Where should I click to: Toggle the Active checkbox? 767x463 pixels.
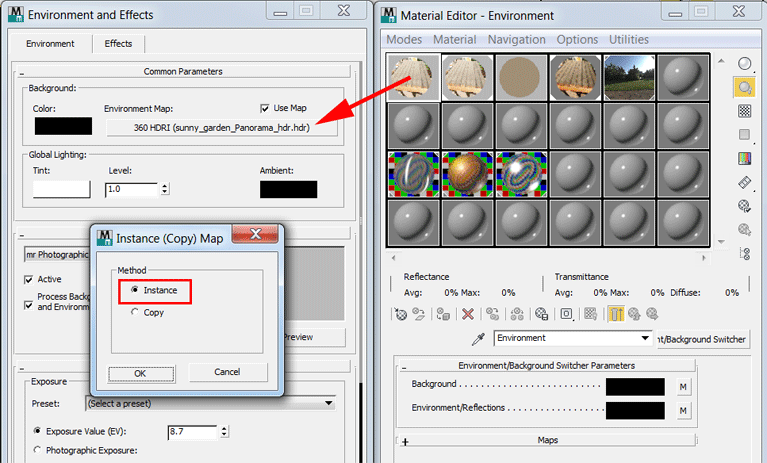(28, 280)
